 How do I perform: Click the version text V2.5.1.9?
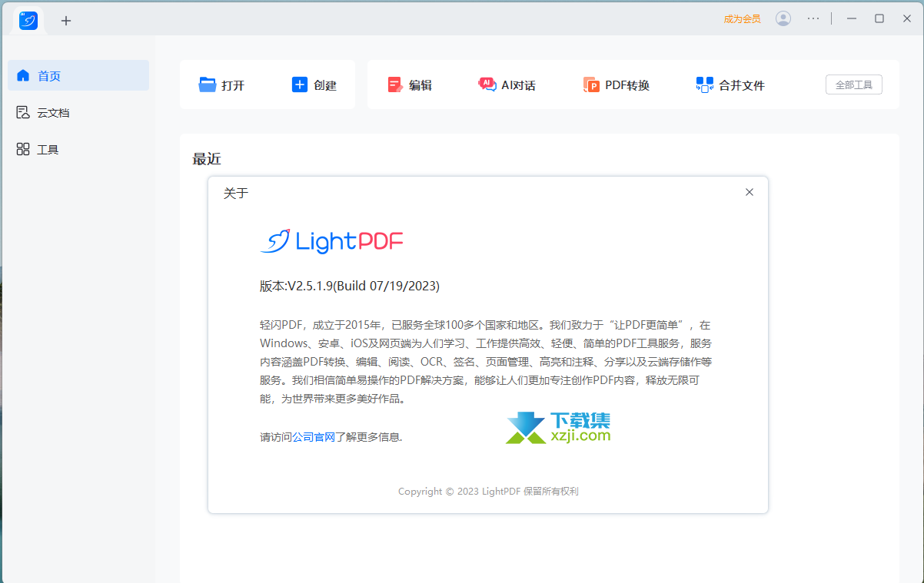350,286
